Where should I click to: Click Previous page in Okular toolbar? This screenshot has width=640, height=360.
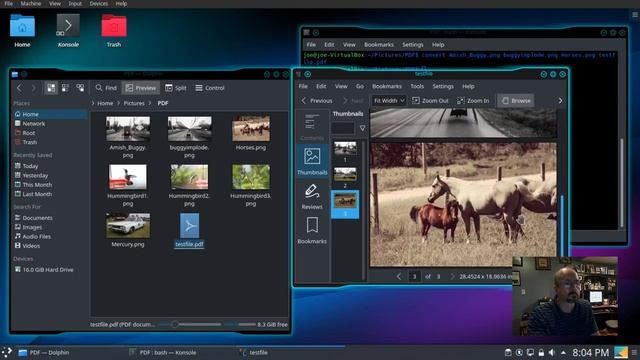pyautogui.click(x=317, y=100)
